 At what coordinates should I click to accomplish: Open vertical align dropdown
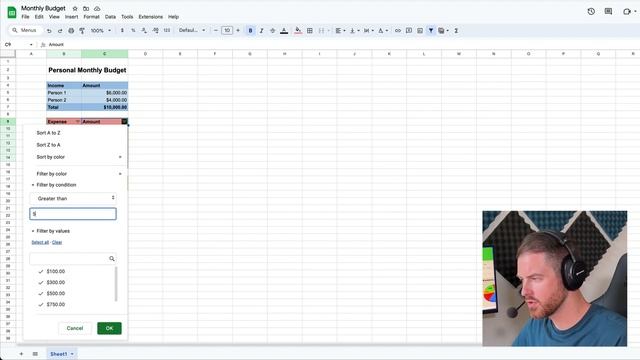(x=354, y=31)
